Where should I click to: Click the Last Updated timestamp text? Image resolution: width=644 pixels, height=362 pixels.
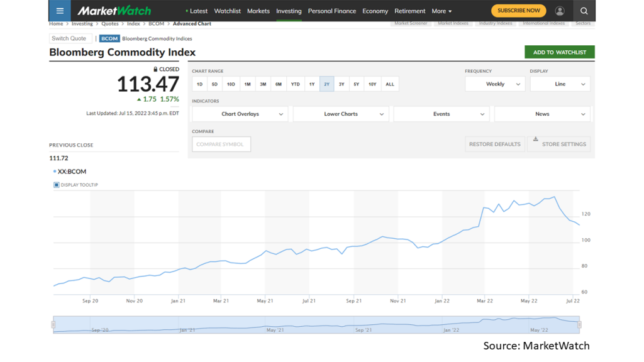(133, 113)
